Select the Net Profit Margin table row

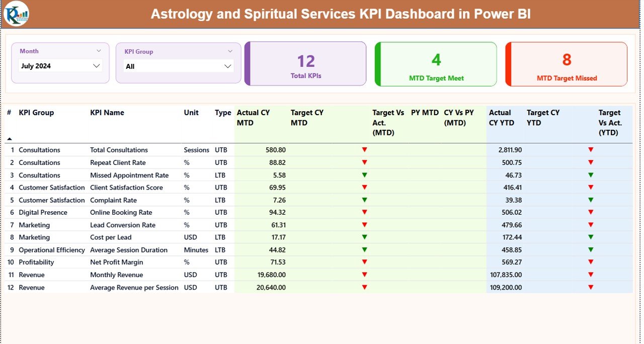click(x=117, y=262)
